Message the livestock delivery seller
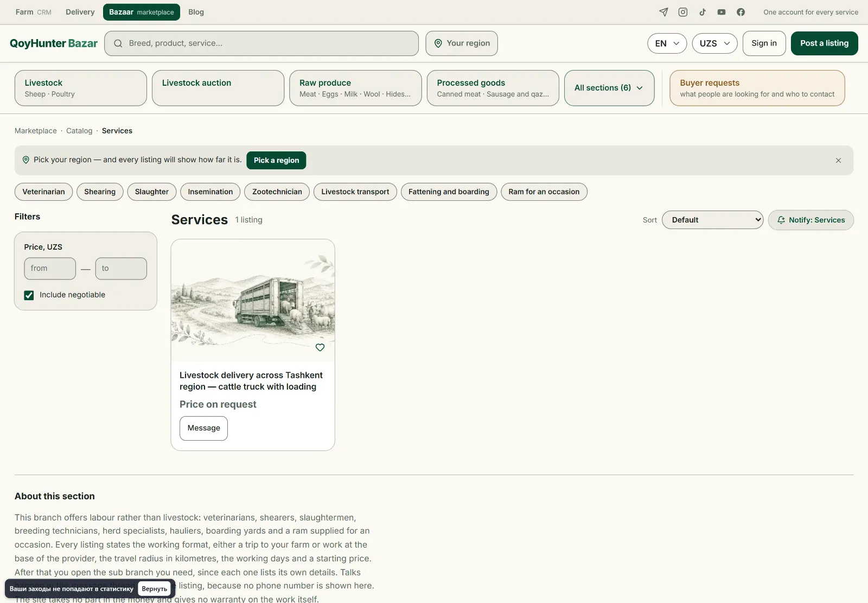The height and width of the screenshot is (603, 868). (x=203, y=428)
